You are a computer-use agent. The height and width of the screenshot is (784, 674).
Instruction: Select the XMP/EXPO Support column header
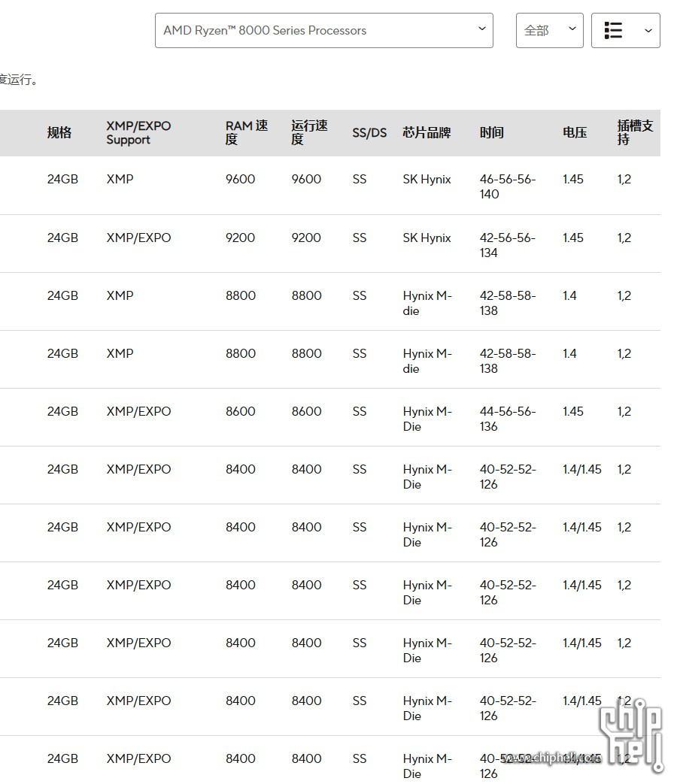pos(138,133)
